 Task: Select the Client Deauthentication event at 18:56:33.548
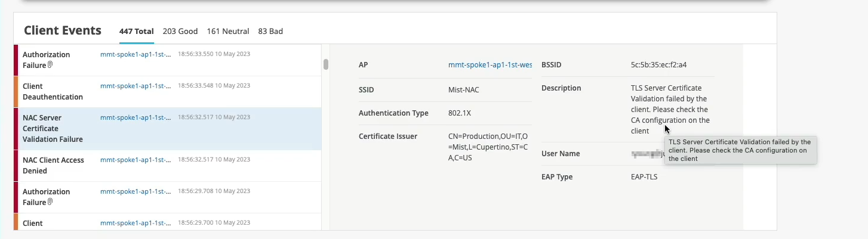pyautogui.click(x=53, y=91)
